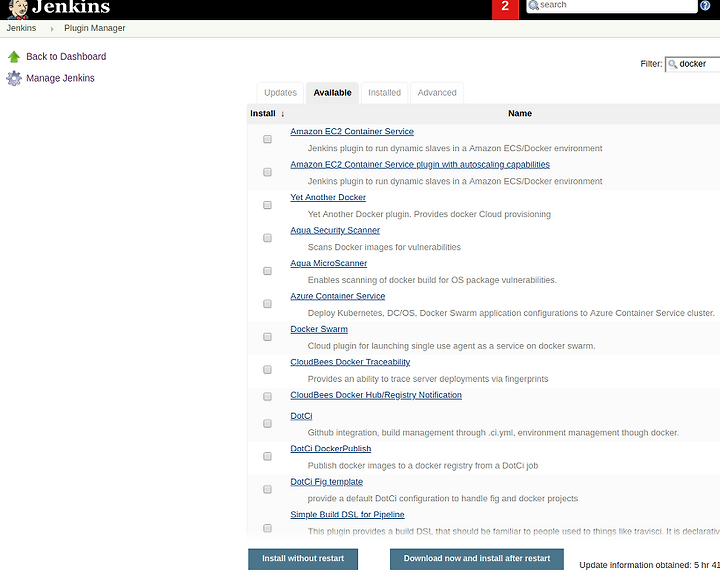Open CloudBees Docker Hub/Registry Notification link

coord(376,395)
